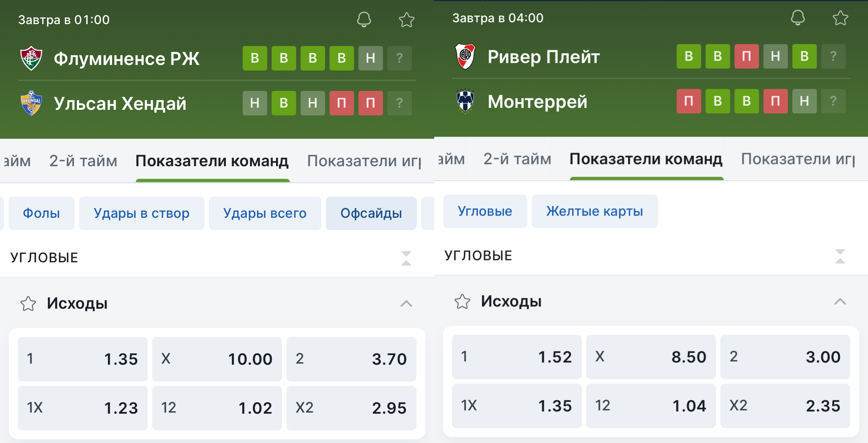Enable notification bell for River Plate match
868x443 pixels.
pyautogui.click(x=797, y=17)
